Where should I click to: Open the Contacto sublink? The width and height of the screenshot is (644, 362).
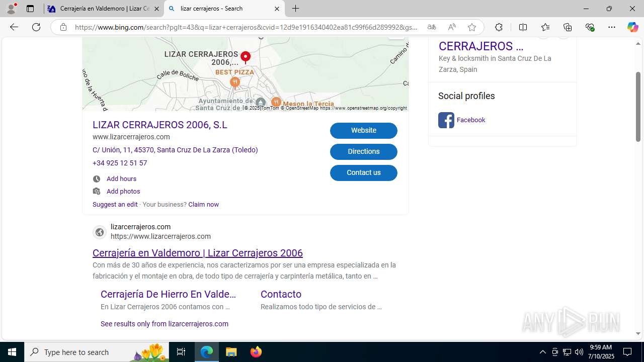pos(281,294)
